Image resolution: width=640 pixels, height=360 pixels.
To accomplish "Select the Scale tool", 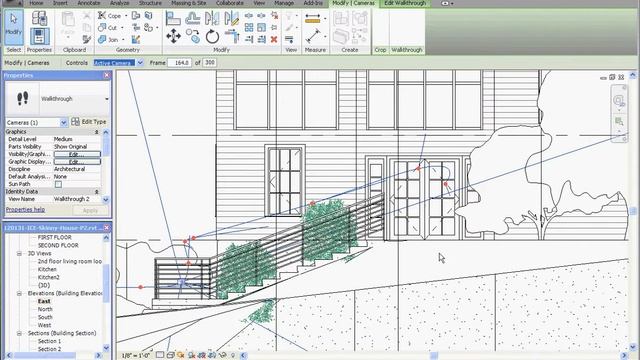I will 262,27.
